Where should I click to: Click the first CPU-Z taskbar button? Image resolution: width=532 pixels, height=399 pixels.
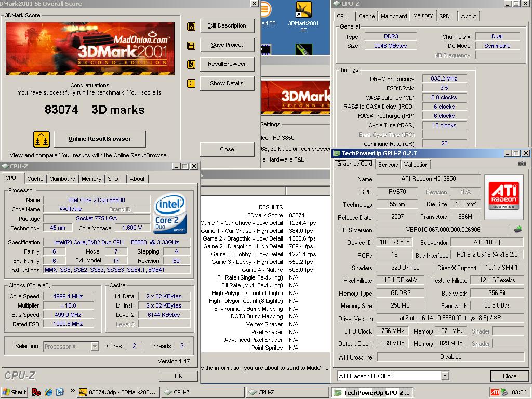point(202,392)
